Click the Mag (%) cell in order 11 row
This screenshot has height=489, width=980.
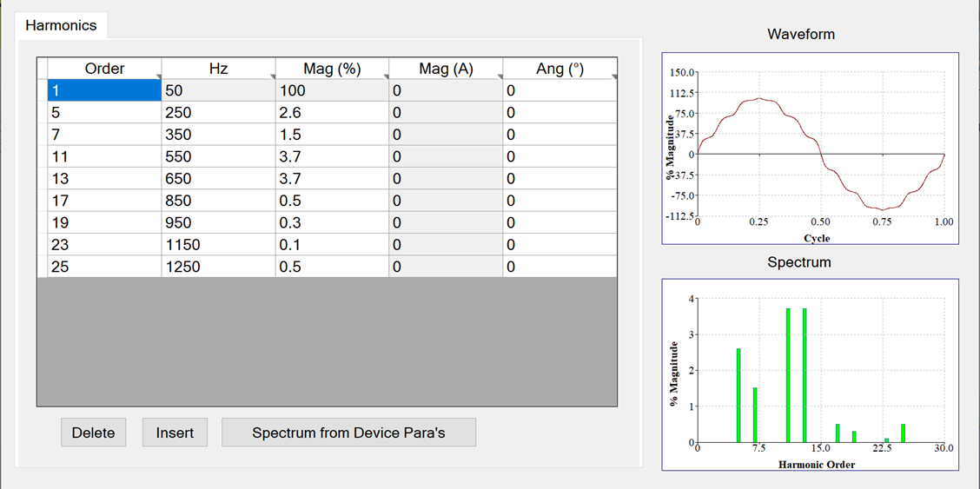click(x=332, y=156)
